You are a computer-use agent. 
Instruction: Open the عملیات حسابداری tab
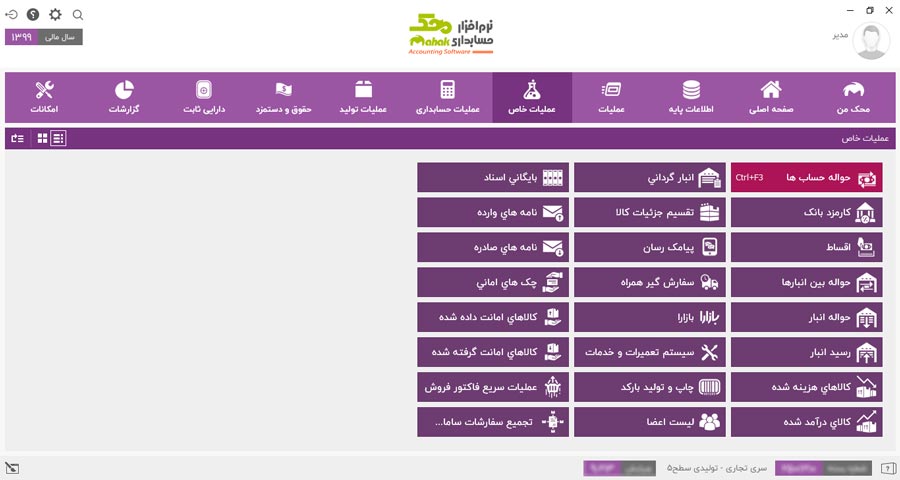pos(447,97)
